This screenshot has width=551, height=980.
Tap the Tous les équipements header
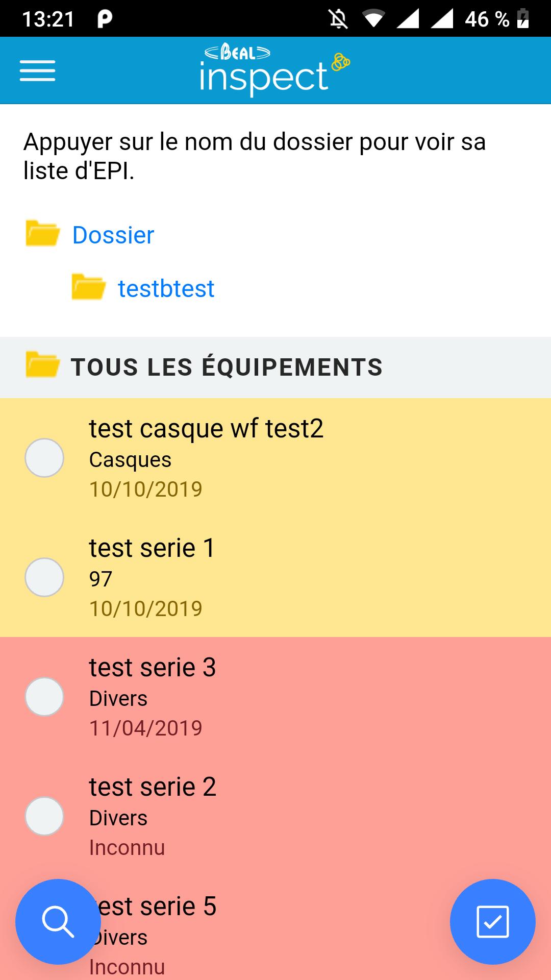click(227, 367)
